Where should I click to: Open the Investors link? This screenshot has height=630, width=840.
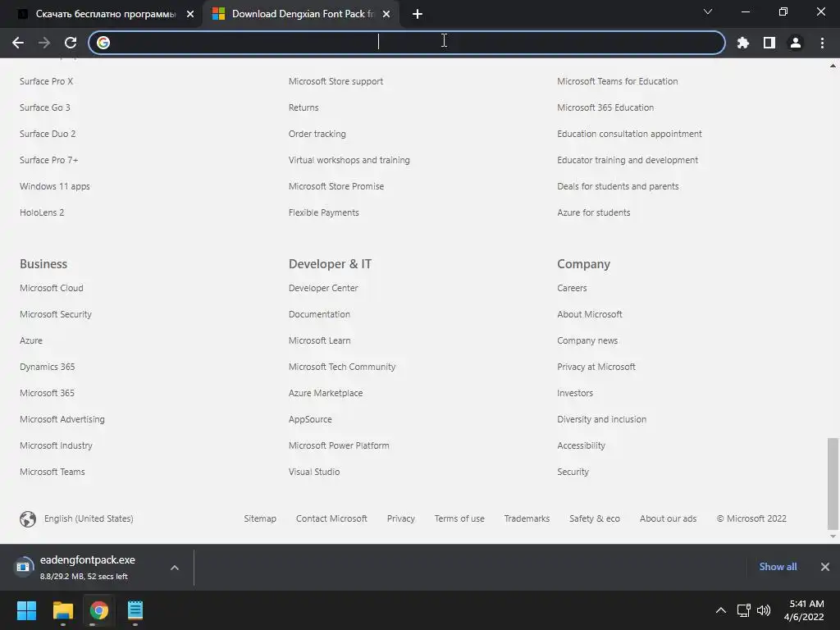[575, 393]
